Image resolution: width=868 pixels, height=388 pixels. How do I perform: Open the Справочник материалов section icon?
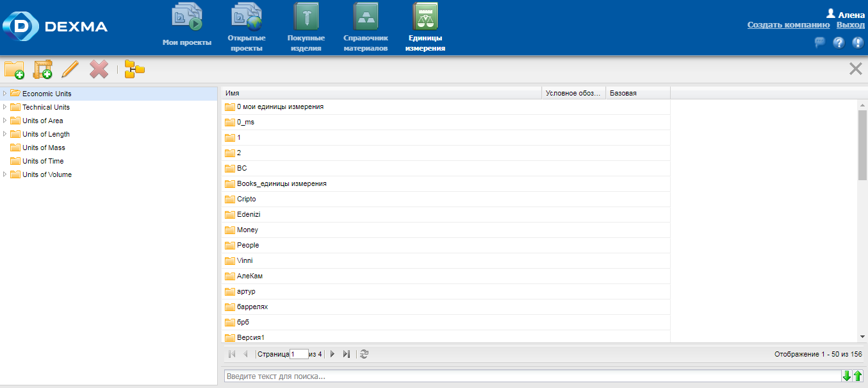[x=366, y=17]
